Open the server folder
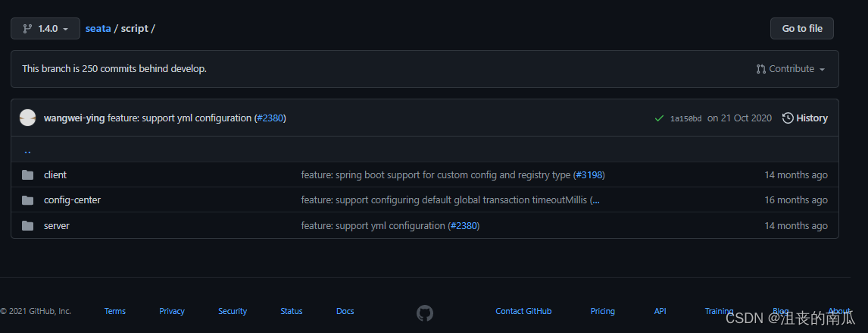This screenshot has height=333, width=868. [57, 226]
